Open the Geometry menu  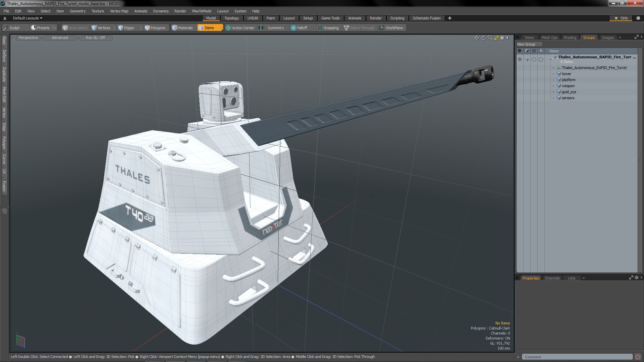point(77,11)
